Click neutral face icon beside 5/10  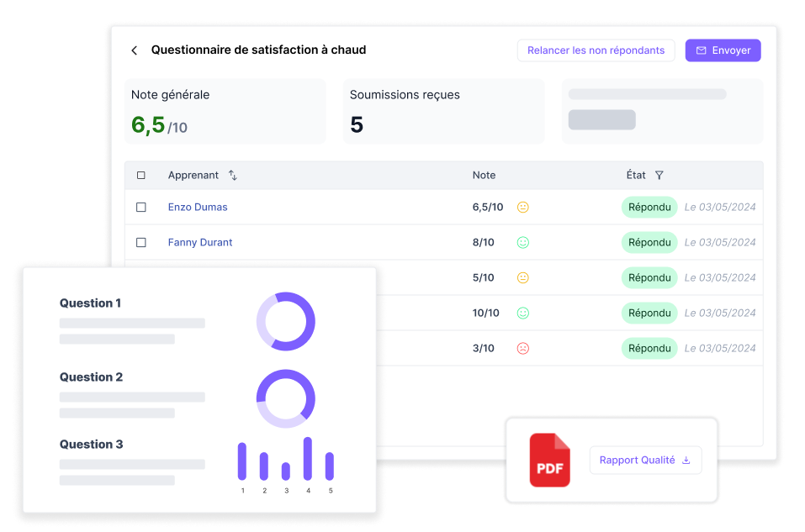(522, 278)
